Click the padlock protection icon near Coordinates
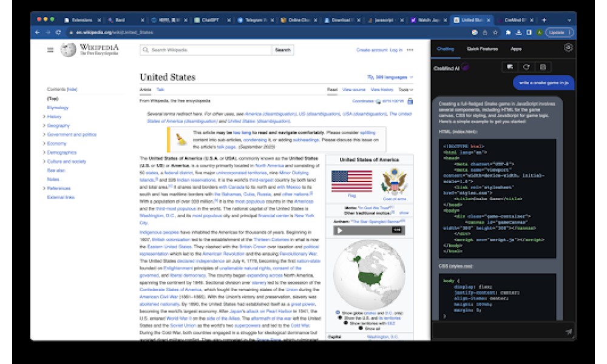 click(410, 101)
